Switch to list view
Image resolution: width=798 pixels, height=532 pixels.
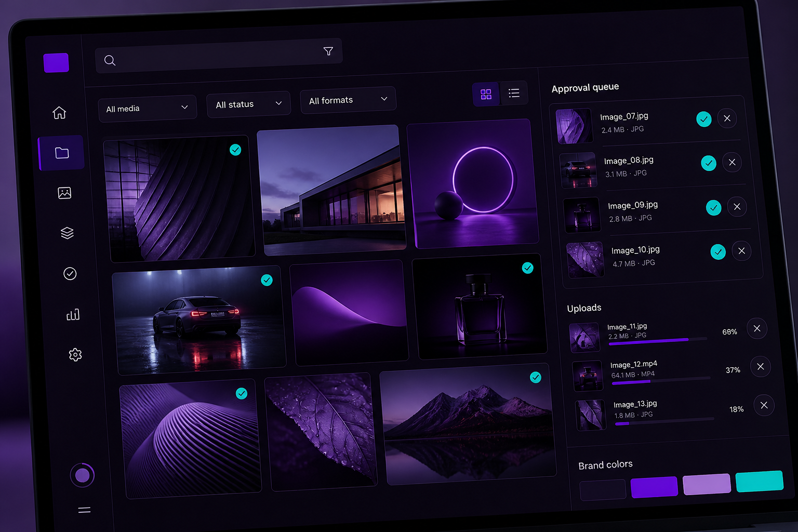(514, 93)
